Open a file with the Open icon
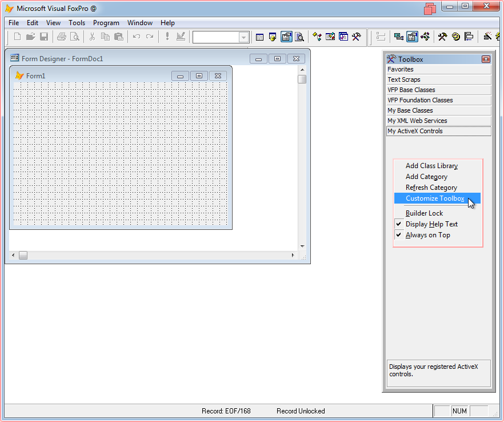Image resolution: width=504 pixels, height=422 pixels. 30,37
